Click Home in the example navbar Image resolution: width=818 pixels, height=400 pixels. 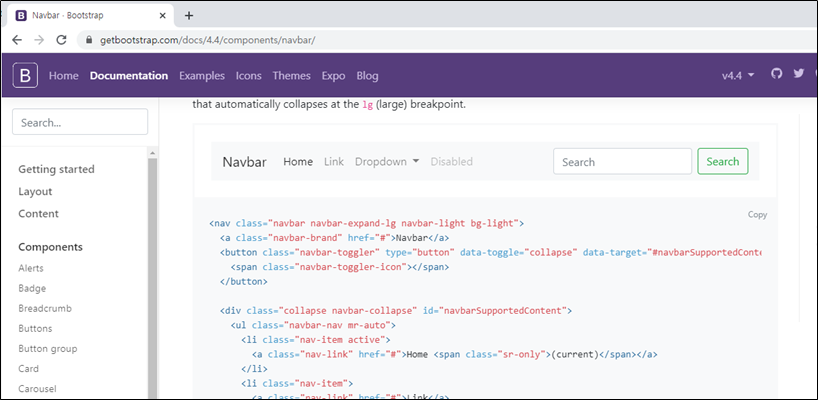298,162
